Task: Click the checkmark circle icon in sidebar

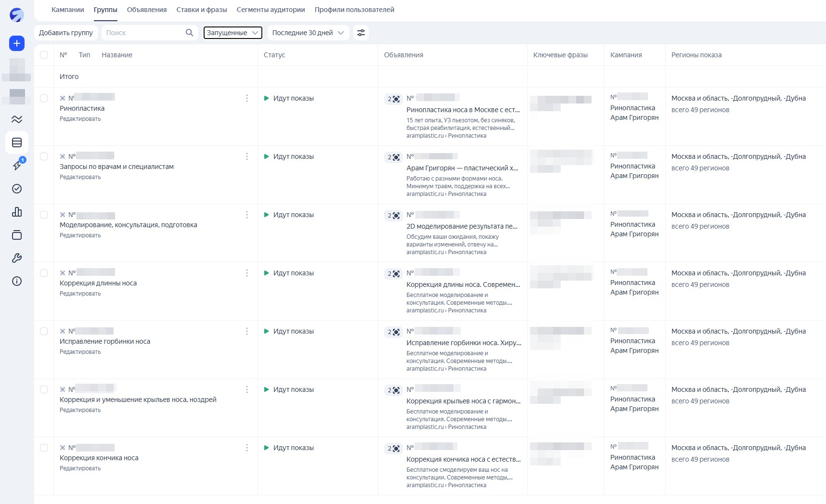Action: click(x=17, y=189)
